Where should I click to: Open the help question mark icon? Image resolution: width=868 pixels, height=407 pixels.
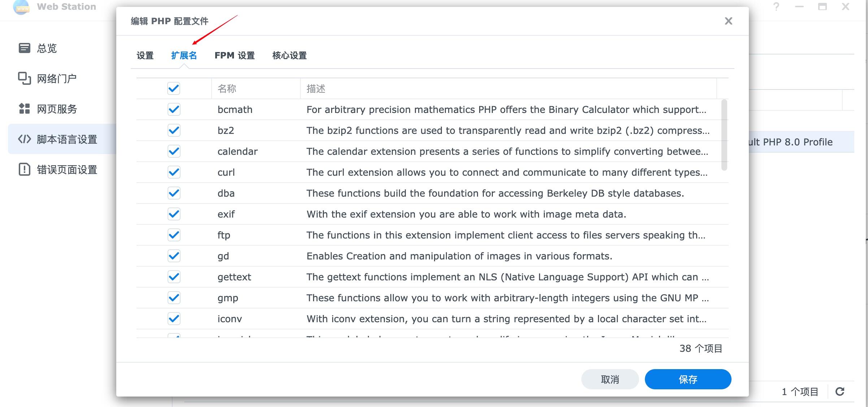point(776,6)
